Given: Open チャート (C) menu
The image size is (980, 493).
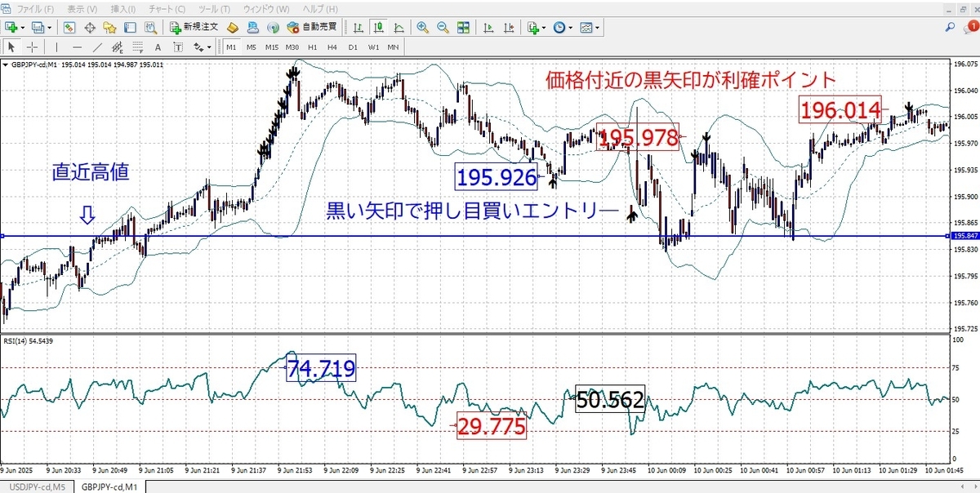Looking at the screenshot, I should (x=167, y=8).
